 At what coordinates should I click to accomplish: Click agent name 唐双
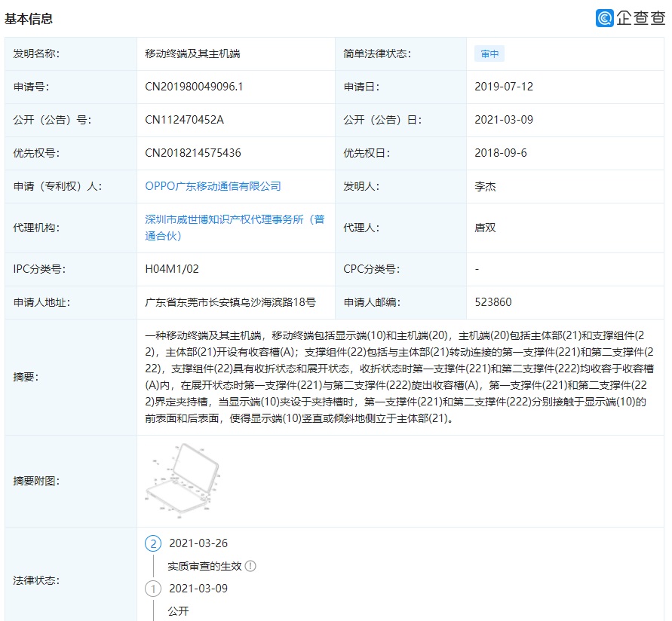[x=485, y=228]
